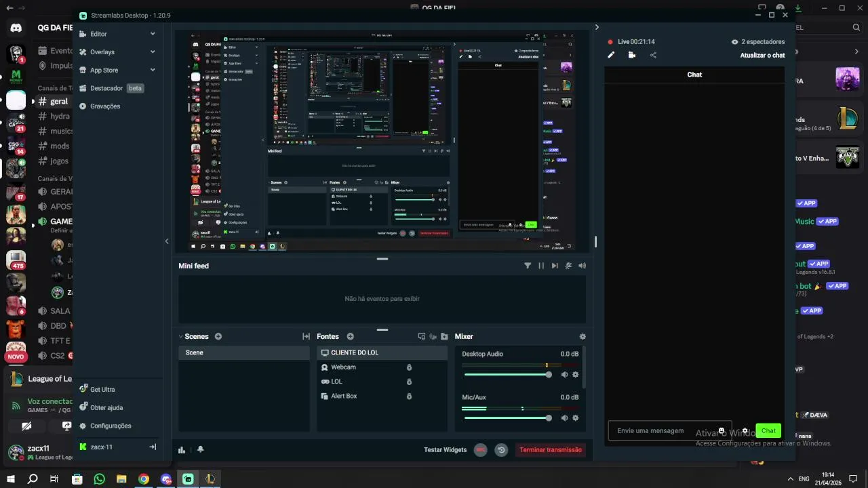Image resolution: width=868 pixels, height=488 pixels.
Task: Open League of Legends taskbar icon
Action: pos(210,479)
